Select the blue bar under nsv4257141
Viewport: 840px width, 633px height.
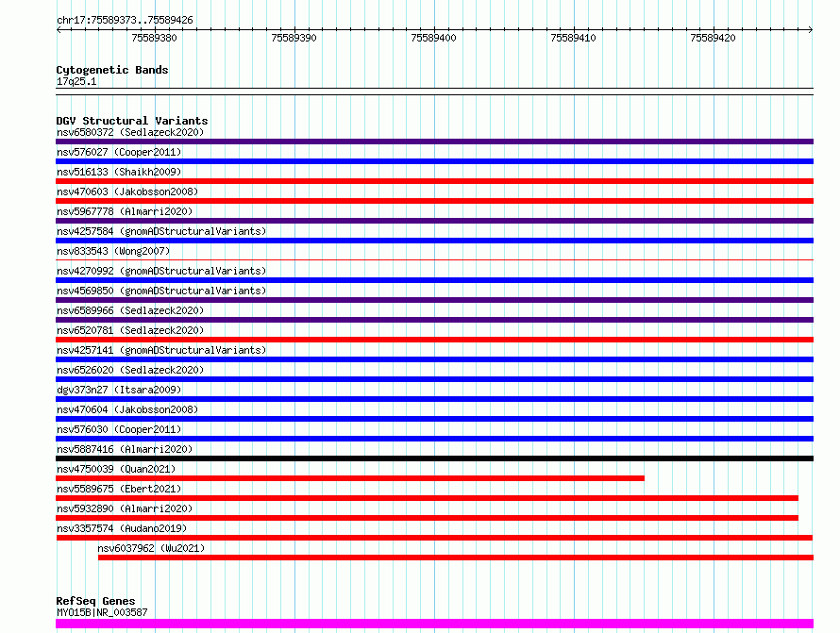(434, 359)
